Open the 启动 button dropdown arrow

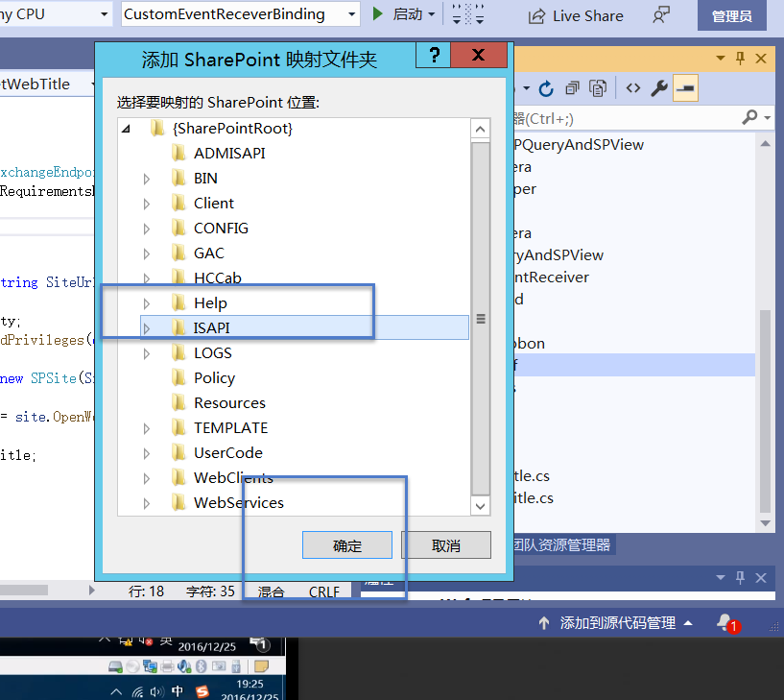click(432, 14)
